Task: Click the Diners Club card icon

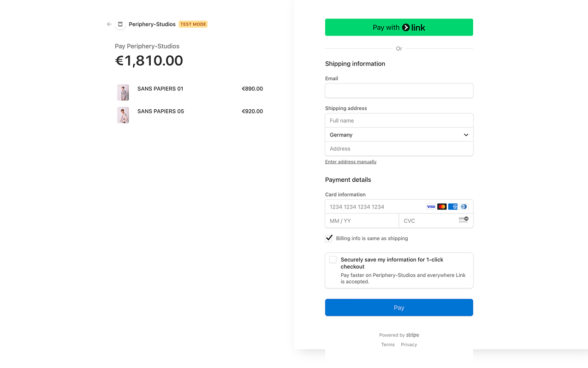Action: (x=463, y=206)
